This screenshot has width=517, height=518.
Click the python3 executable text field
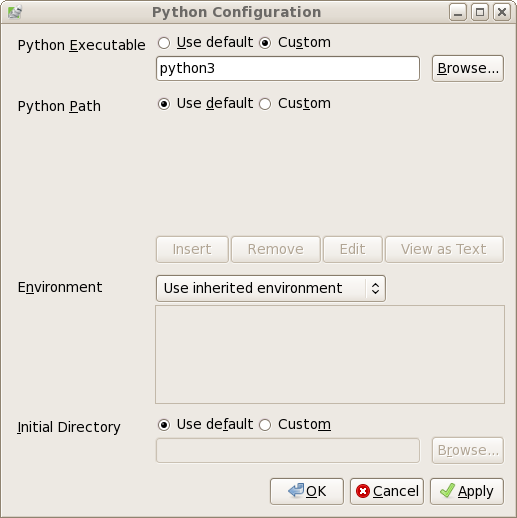point(288,68)
